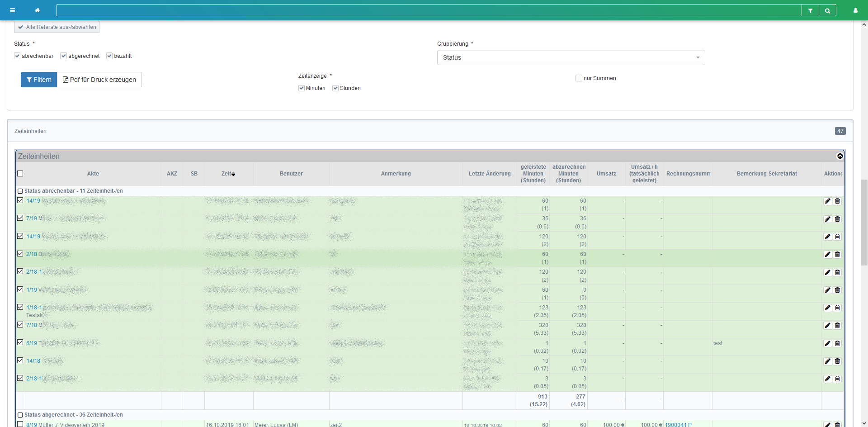Toggle the select-all checkbox in table header
Viewport: 868px width, 427px height.
tap(20, 174)
